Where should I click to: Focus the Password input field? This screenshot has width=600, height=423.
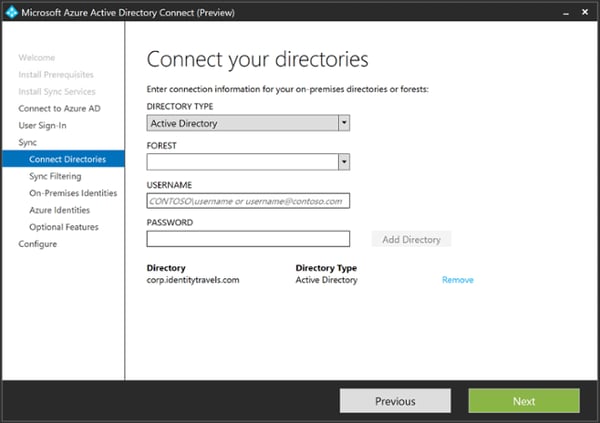click(248, 239)
